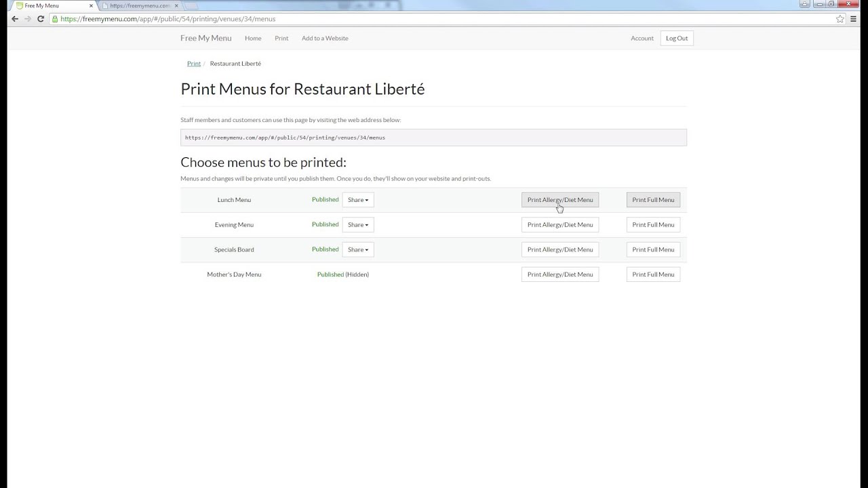Print Allergy/Diet Menu for Lunch Menu
Screen dimensions: 868x488
pyautogui.click(x=560, y=200)
